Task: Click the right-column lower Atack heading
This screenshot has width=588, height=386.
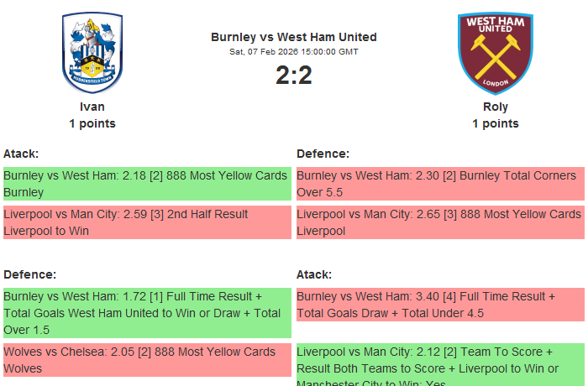Action: [x=314, y=274]
